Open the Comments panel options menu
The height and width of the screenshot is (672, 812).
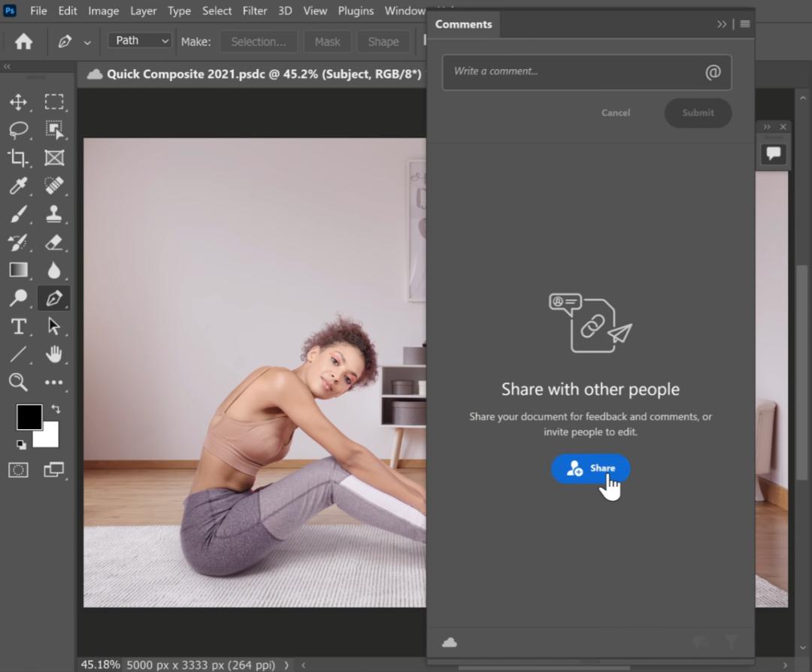[x=745, y=24]
